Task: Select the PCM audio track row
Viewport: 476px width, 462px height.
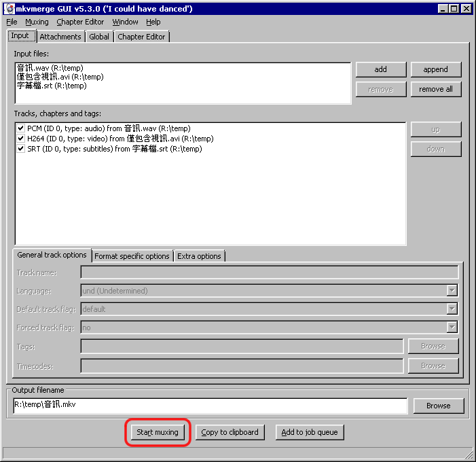Action: click(x=109, y=128)
